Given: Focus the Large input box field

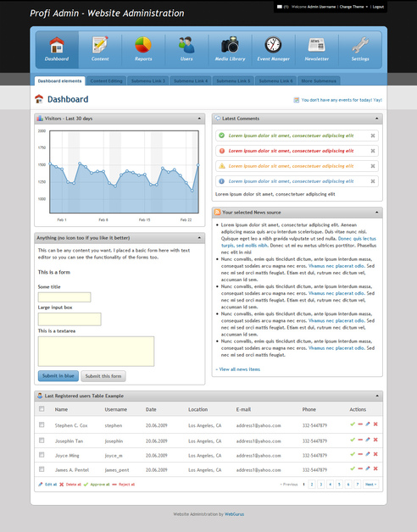Looking at the screenshot, I should (x=69, y=319).
